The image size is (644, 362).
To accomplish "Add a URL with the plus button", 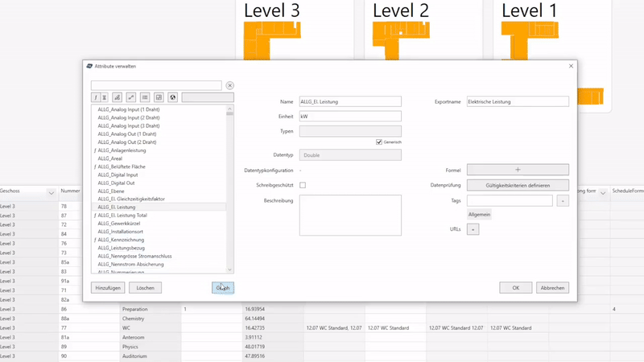I will (x=473, y=229).
